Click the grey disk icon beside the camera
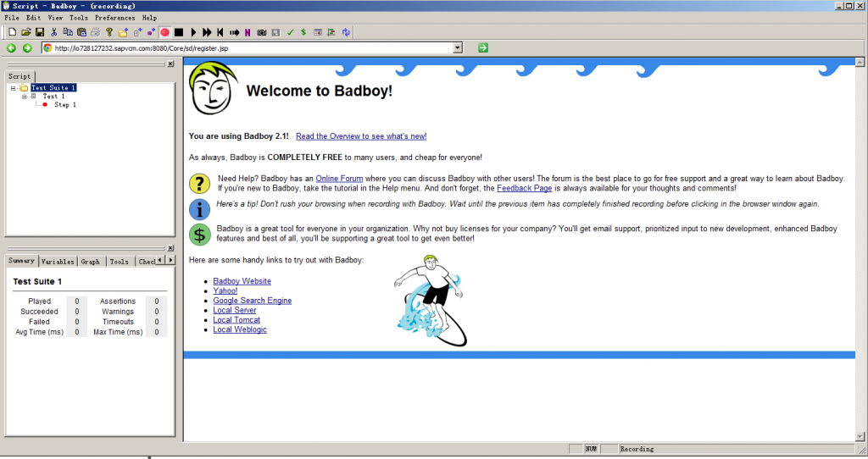The height and width of the screenshot is (459, 868). (275, 32)
